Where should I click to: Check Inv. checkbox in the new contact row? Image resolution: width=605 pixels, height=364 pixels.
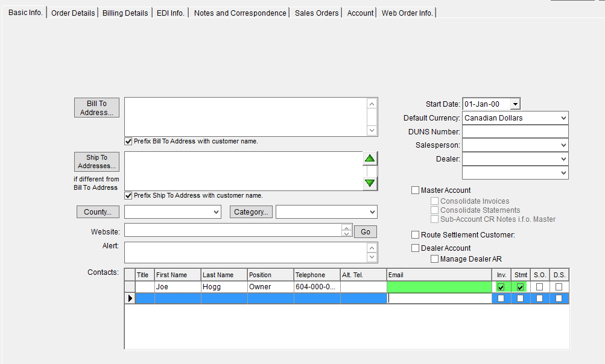[x=501, y=298]
